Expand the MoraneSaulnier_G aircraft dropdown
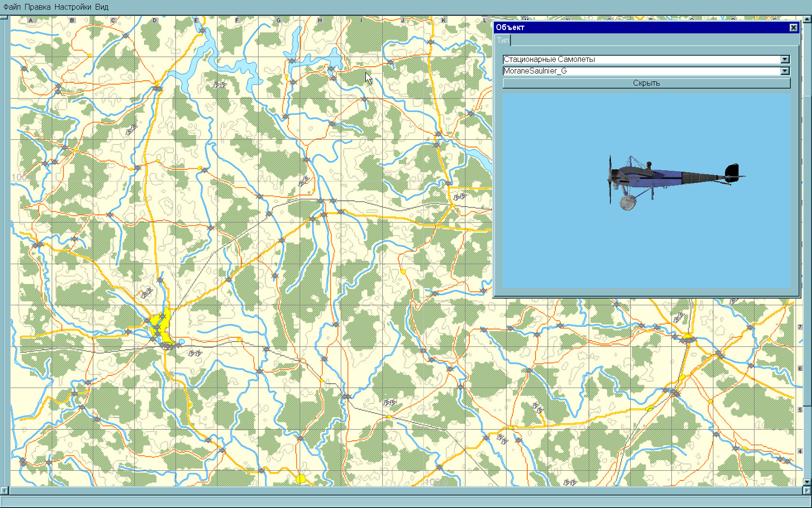812x508 pixels. point(785,71)
